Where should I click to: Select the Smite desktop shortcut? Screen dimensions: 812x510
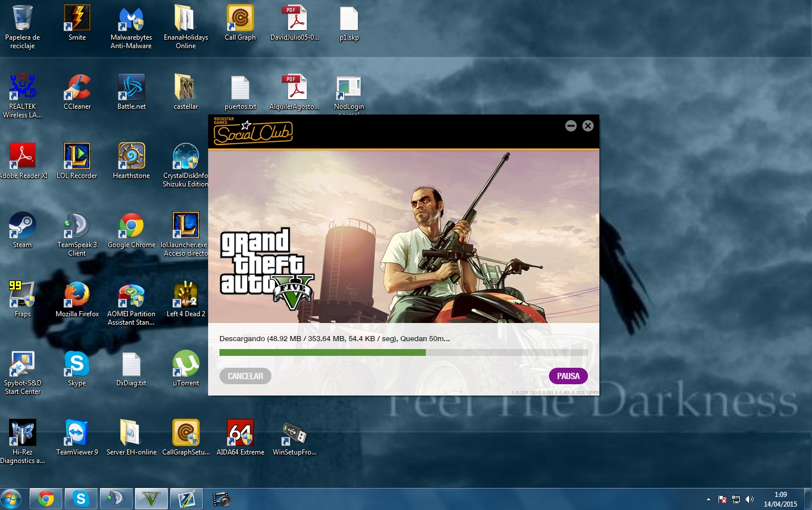coord(77,23)
